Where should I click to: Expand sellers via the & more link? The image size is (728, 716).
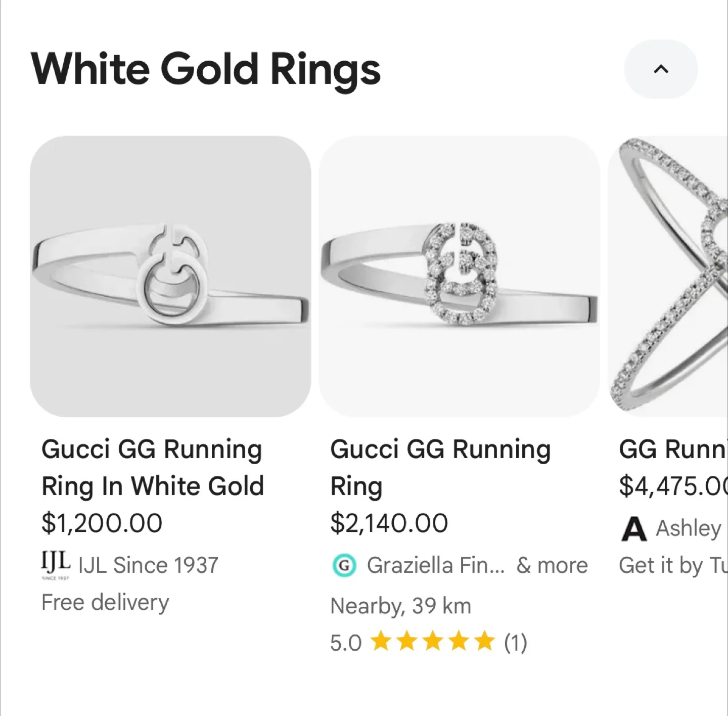[x=552, y=565]
